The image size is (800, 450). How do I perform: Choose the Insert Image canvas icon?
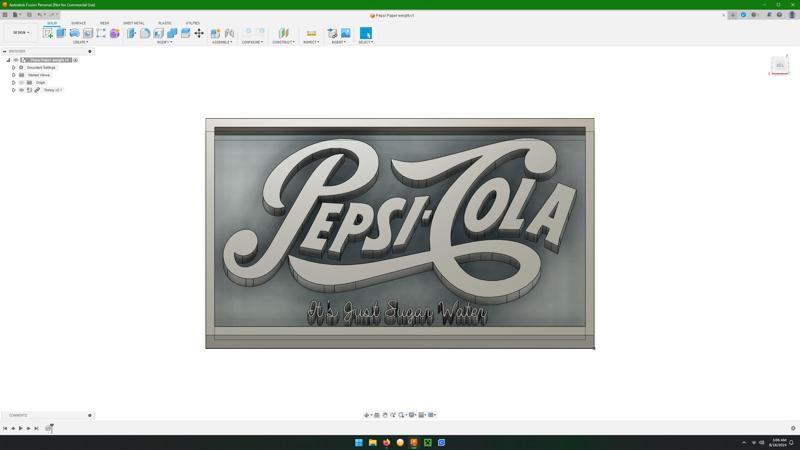click(345, 33)
